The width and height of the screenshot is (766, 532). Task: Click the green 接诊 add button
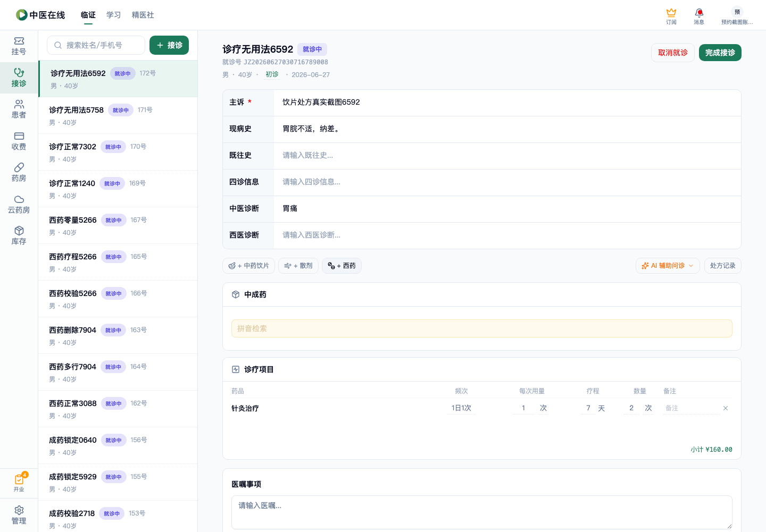click(x=169, y=45)
